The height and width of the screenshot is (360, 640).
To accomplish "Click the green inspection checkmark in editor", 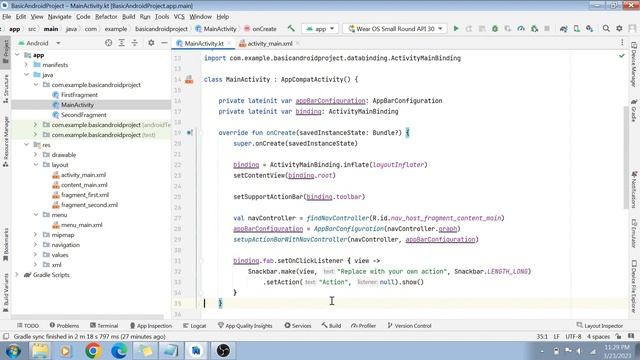I will [x=622, y=56].
